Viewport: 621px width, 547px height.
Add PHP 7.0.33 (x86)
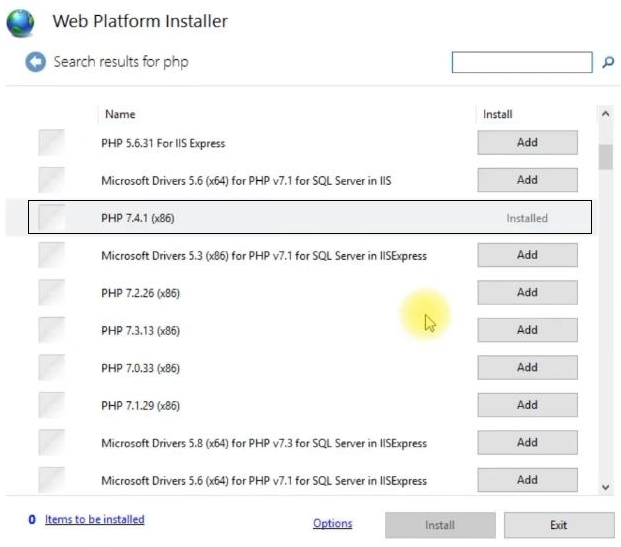tap(527, 368)
